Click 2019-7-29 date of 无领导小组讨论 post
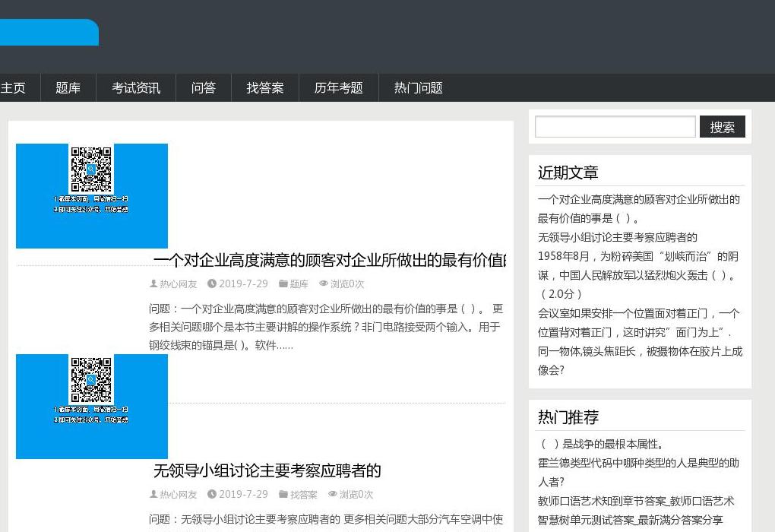Viewport: 775px width, 532px height. (x=244, y=495)
